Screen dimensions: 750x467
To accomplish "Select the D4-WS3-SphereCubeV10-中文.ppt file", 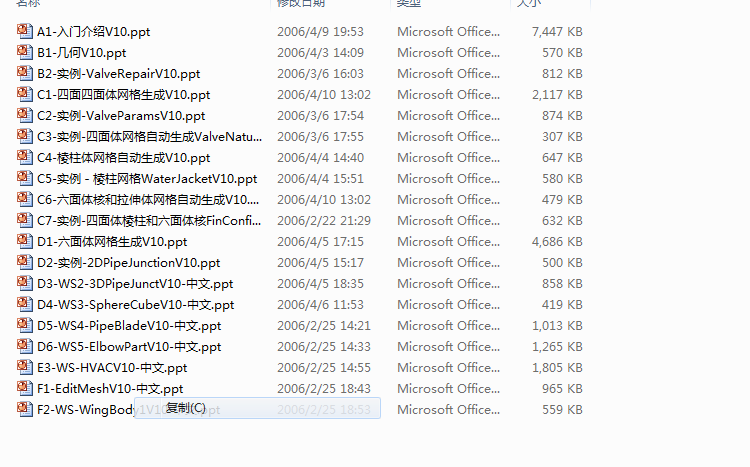I will [x=135, y=305].
